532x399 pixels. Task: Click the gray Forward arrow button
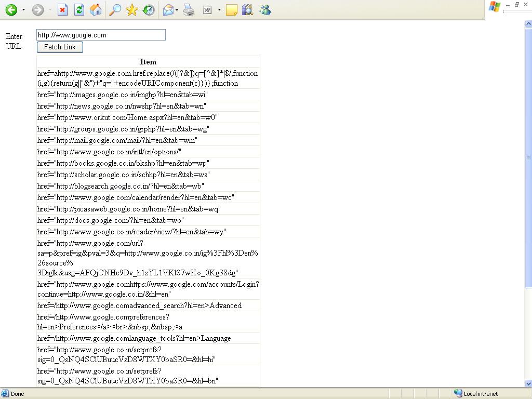[38, 10]
